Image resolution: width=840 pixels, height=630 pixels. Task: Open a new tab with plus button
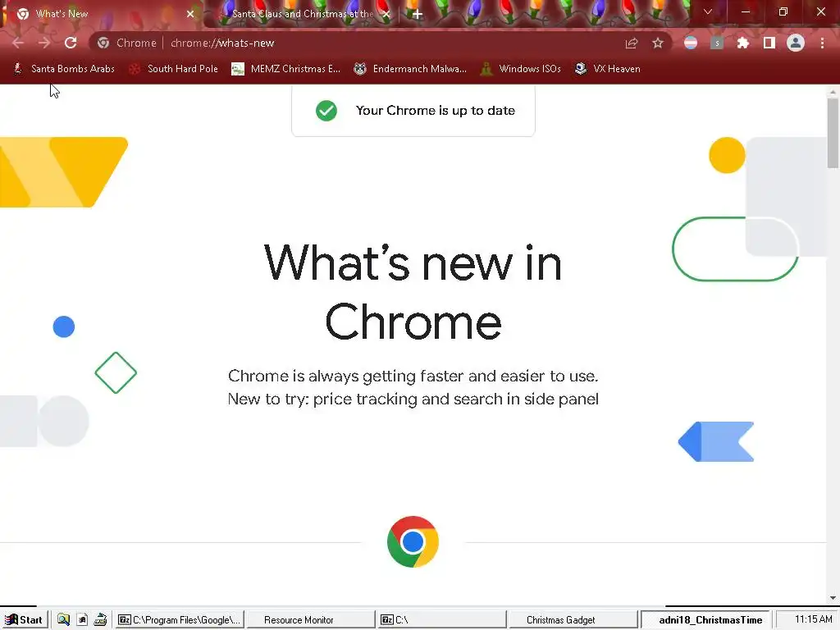(x=418, y=15)
